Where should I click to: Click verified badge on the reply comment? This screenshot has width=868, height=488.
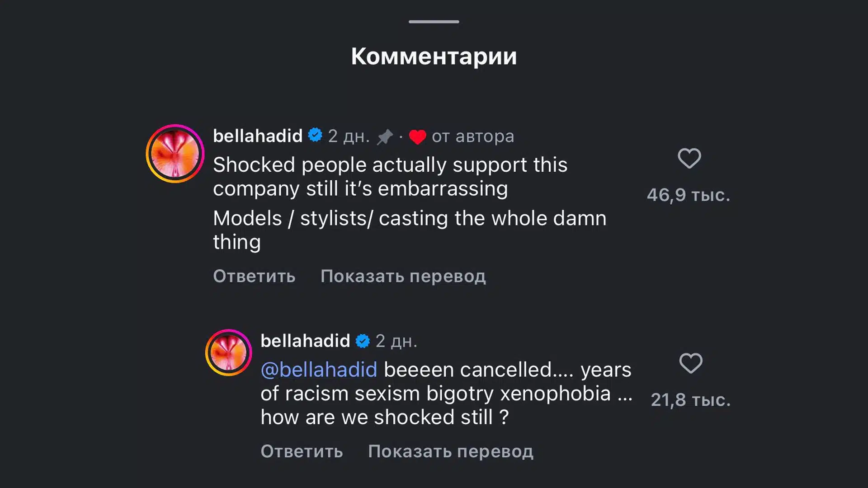363,341
